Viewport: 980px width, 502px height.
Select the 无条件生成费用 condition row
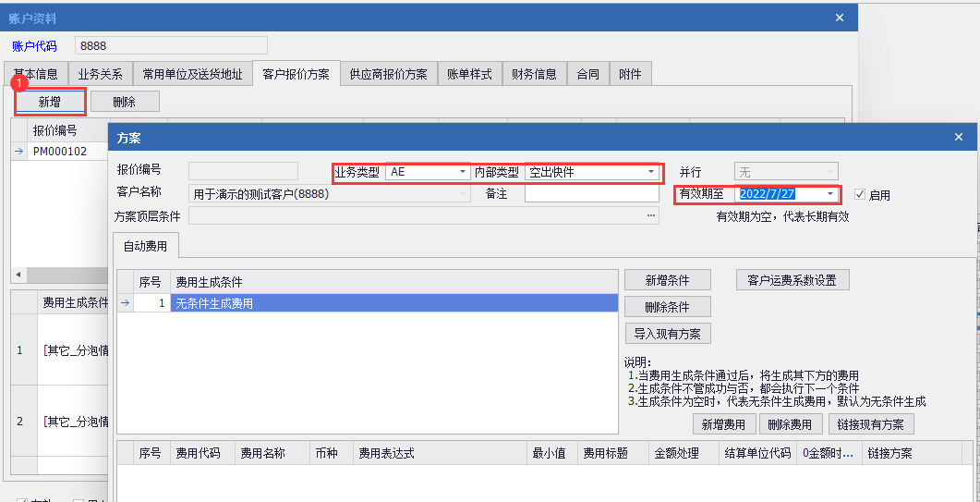(393, 303)
